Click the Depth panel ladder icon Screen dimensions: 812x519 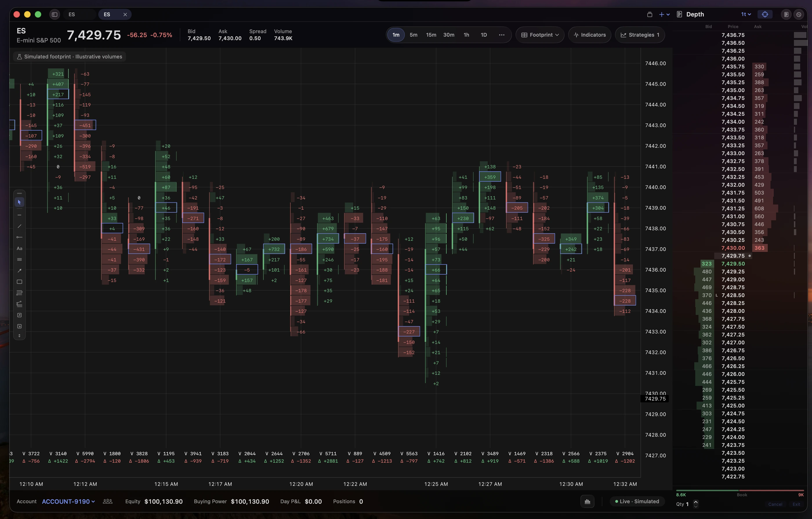coord(679,15)
